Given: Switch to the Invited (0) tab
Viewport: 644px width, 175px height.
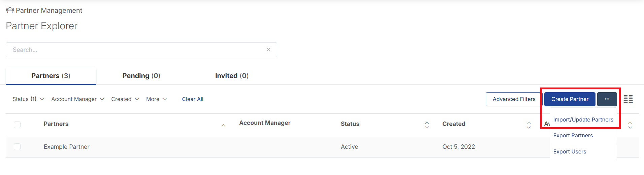Looking at the screenshot, I should pos(232,76).
